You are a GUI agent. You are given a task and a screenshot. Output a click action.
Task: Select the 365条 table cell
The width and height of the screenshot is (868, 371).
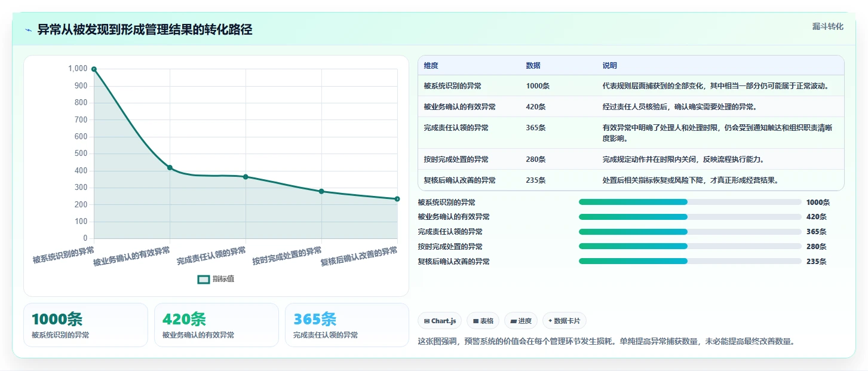(536, 128)
